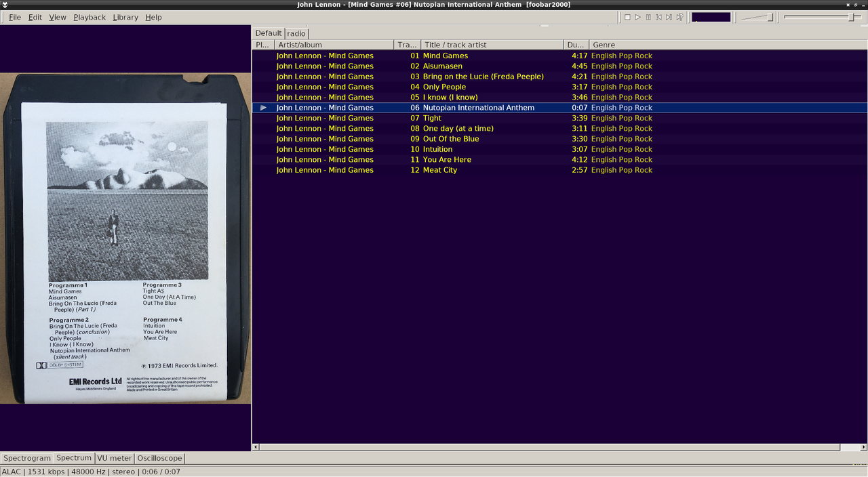Open the window menu icon in title bar
Image resolution: width=868 pixels, height=477 pixels.
(x=5, y=5)
